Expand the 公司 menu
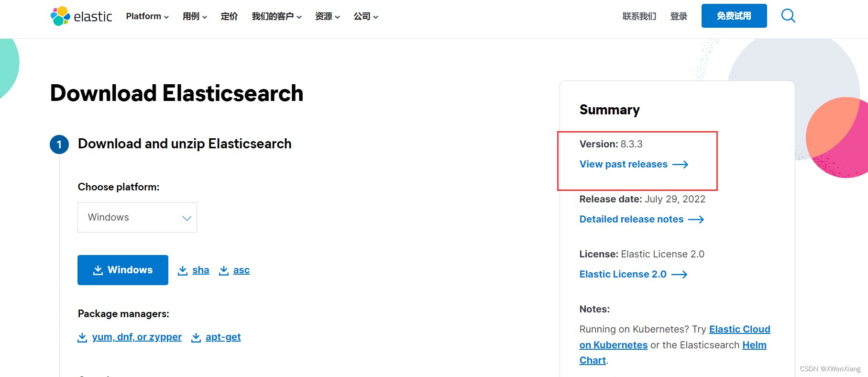This screenshot has height=377, width=868. pyautogui.click(x=366, y=16)
